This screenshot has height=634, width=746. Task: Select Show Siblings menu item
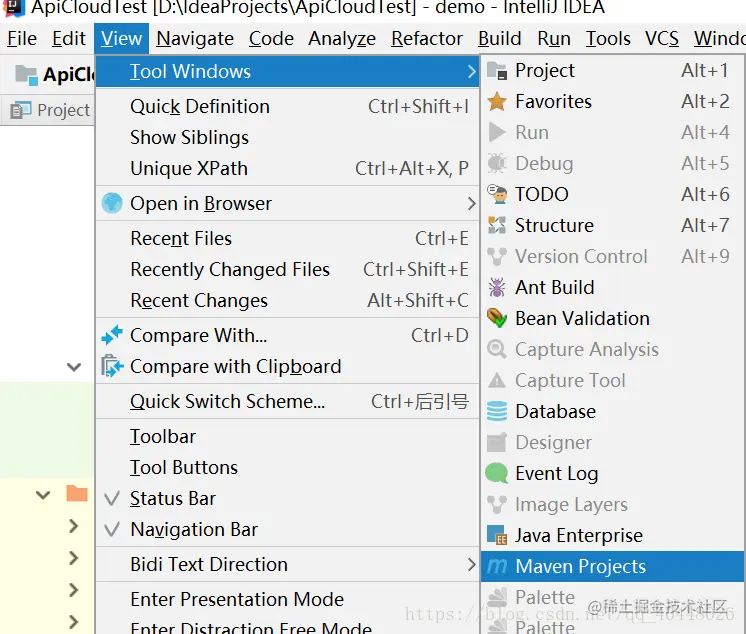[x=287, y=137]
